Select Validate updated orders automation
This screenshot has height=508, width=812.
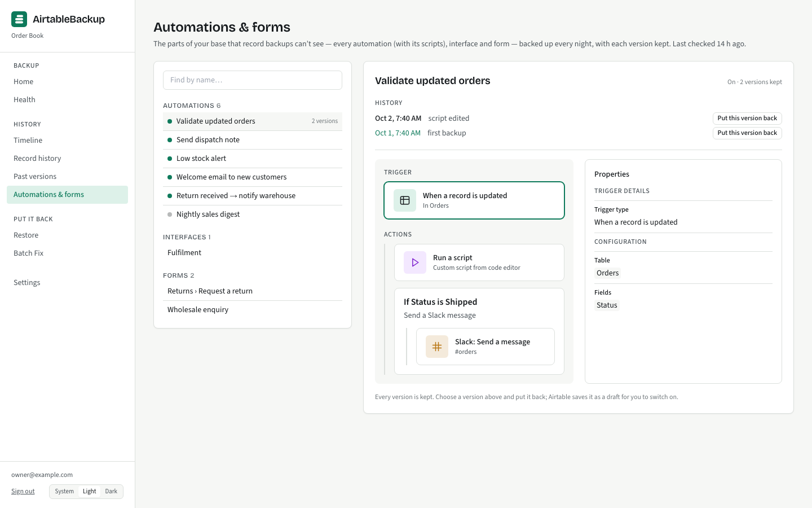tap(253, 121)
